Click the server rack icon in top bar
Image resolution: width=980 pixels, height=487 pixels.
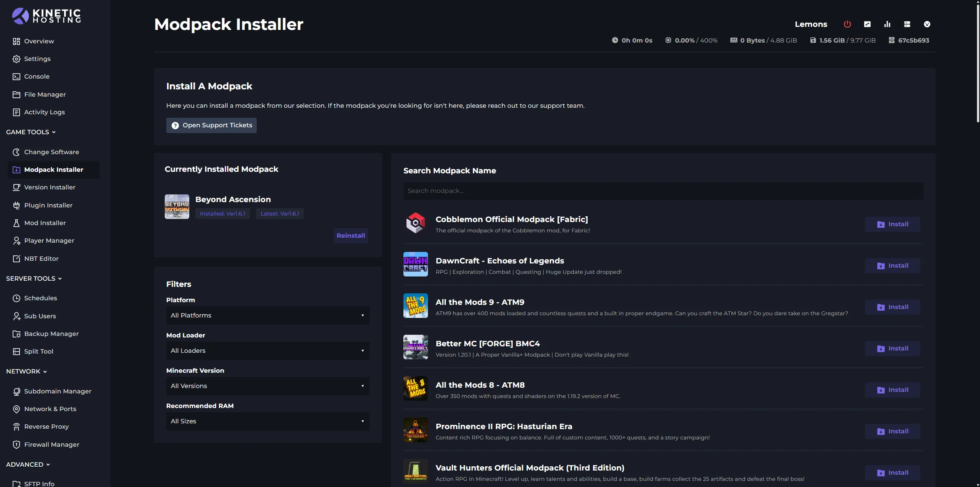tap(907, 24)
